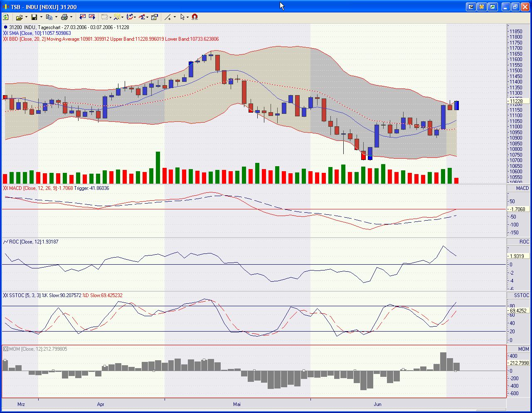Click the sigma indicator formula icon
This screenshot has width=532, height=413.
(142, 17)
